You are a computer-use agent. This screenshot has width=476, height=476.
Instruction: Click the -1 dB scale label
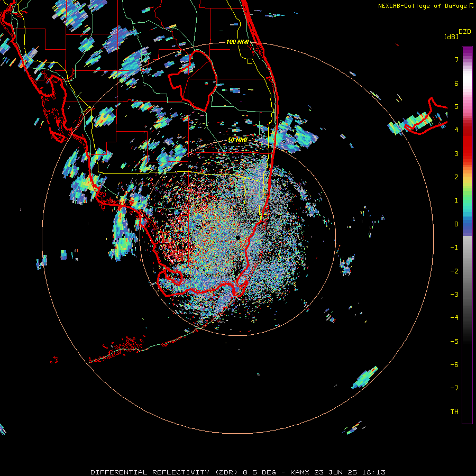454,248
